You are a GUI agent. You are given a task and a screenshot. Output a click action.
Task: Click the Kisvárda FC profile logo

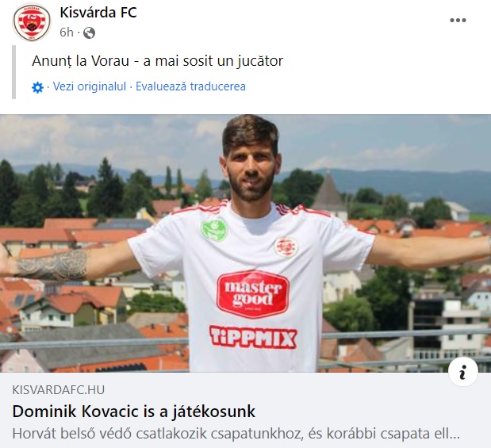(x=32, y=22)
